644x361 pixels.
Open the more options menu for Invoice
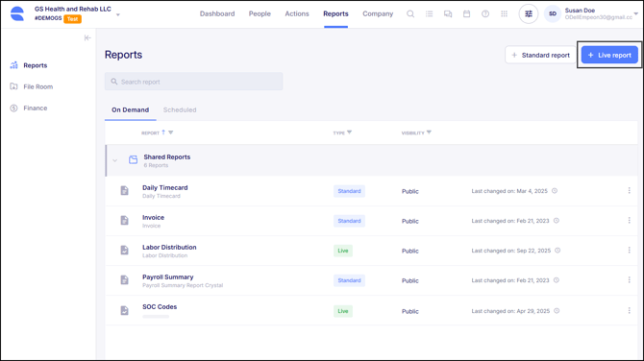click(630, 220)
